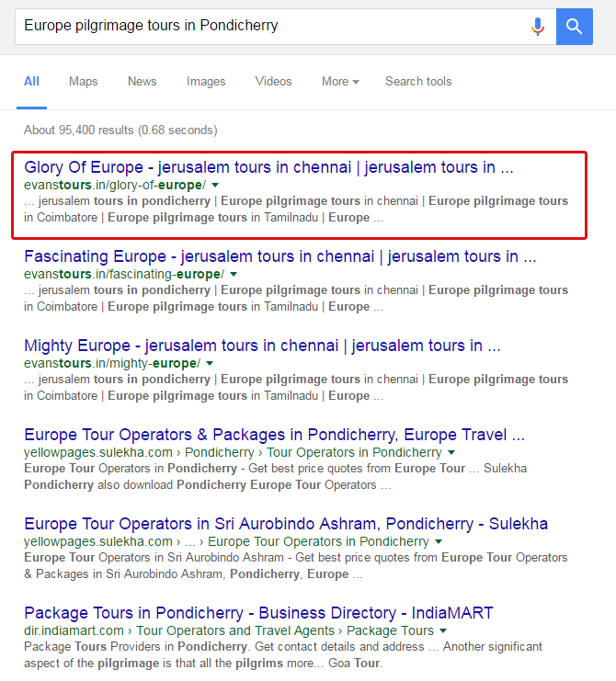Switch to the Maps tab

click(x=83, y=82)
